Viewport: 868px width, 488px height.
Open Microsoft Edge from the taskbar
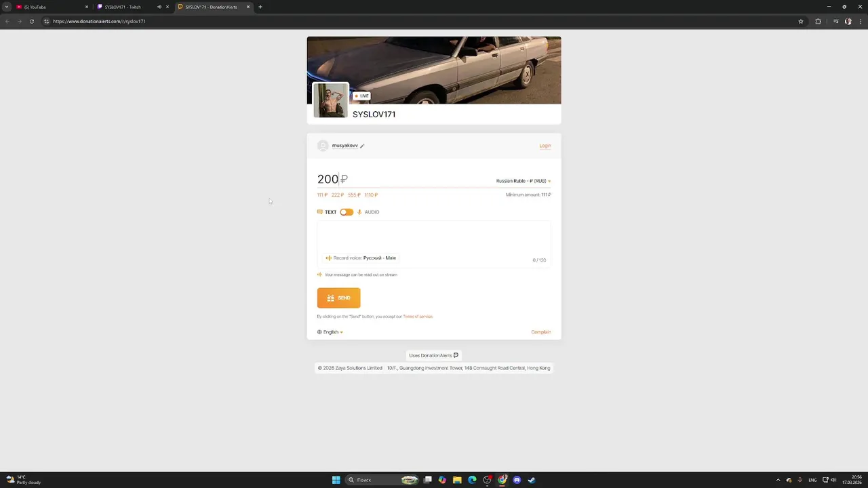472,480
